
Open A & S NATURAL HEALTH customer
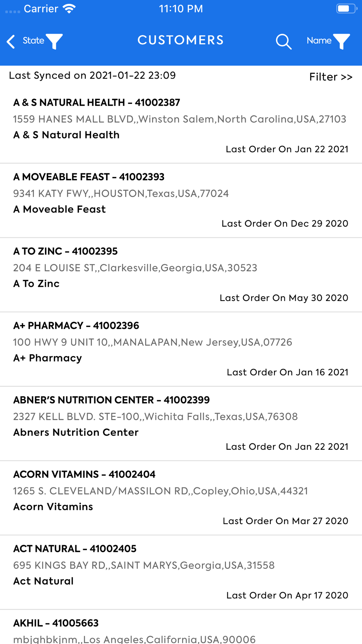click(181, 126)
